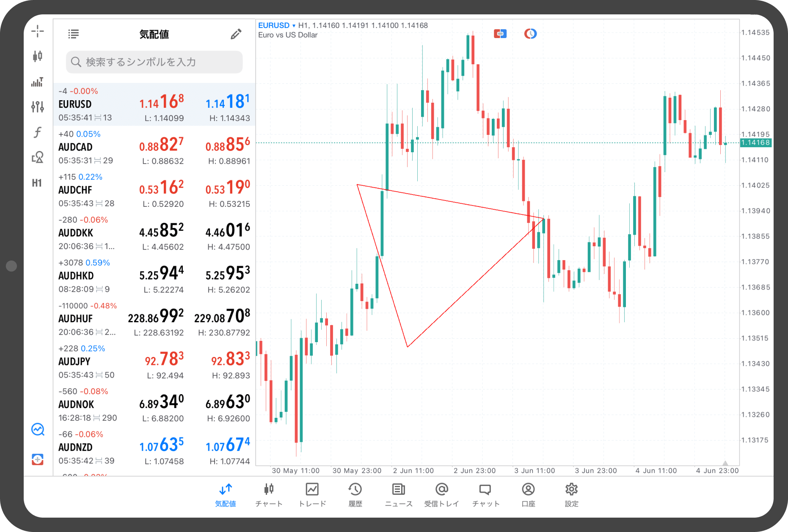Select the crosshair tool in left sidebar

tap(37, 31)
